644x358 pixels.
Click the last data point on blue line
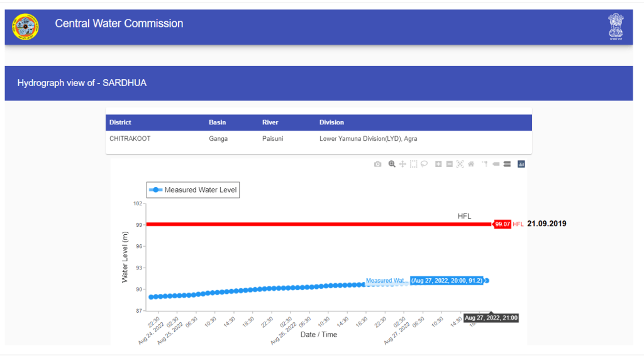pyautogui.click(x=487, y=281)
